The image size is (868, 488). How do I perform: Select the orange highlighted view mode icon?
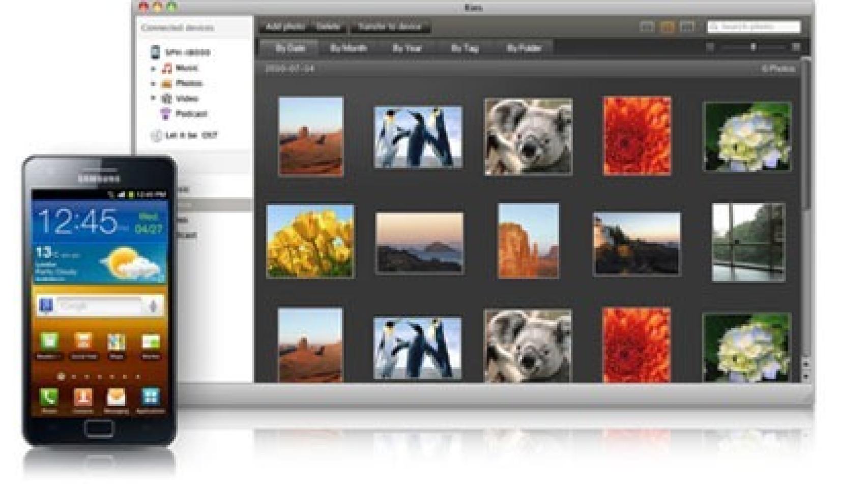click(x=668, y=26)
